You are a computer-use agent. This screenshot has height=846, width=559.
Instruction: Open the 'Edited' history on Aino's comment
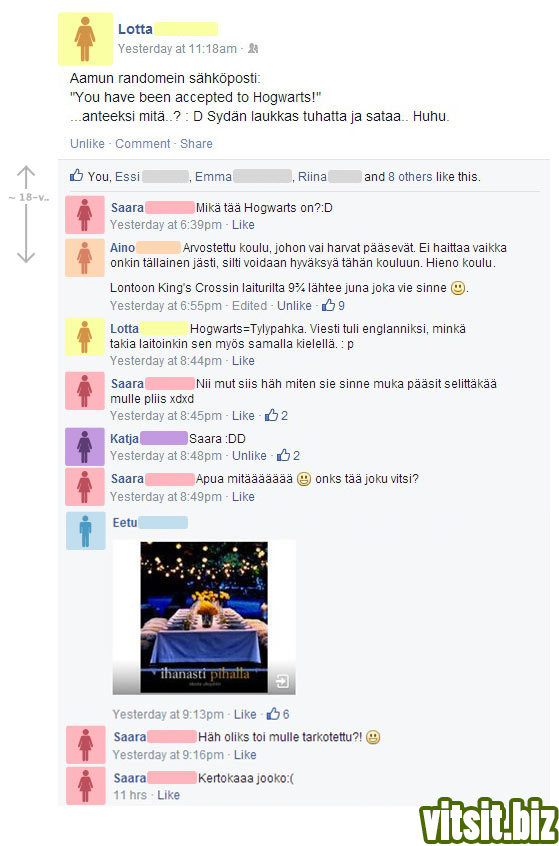coord(249,305)
